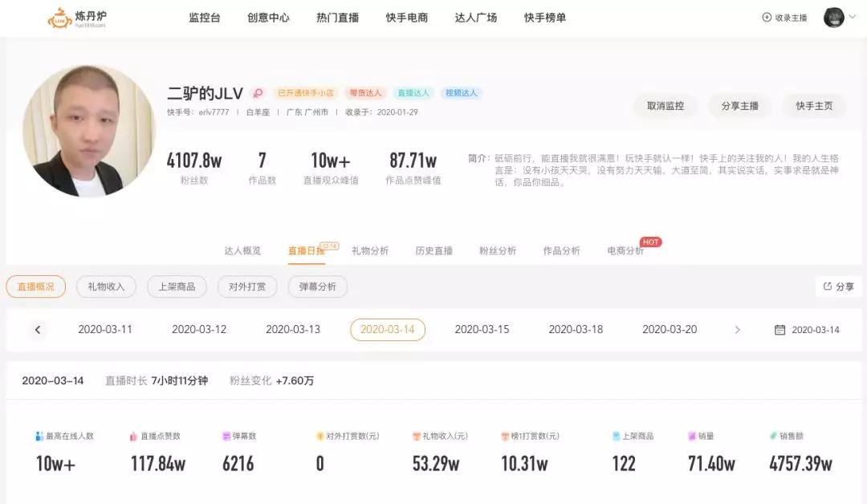Image resolution: width=867 pixels, height=504 pixels.
Task: Select the 礼物收入 filter pill
Action: [106, 287]
